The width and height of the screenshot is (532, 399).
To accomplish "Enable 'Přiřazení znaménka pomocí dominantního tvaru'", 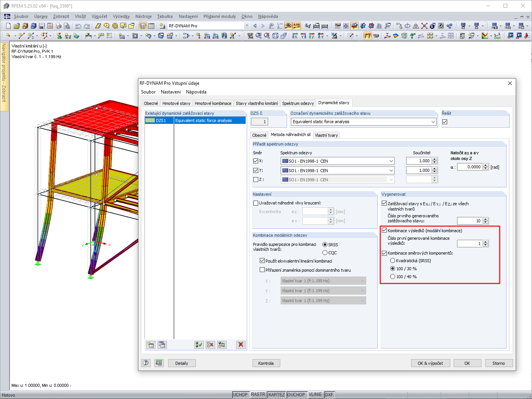I will 262,270.
